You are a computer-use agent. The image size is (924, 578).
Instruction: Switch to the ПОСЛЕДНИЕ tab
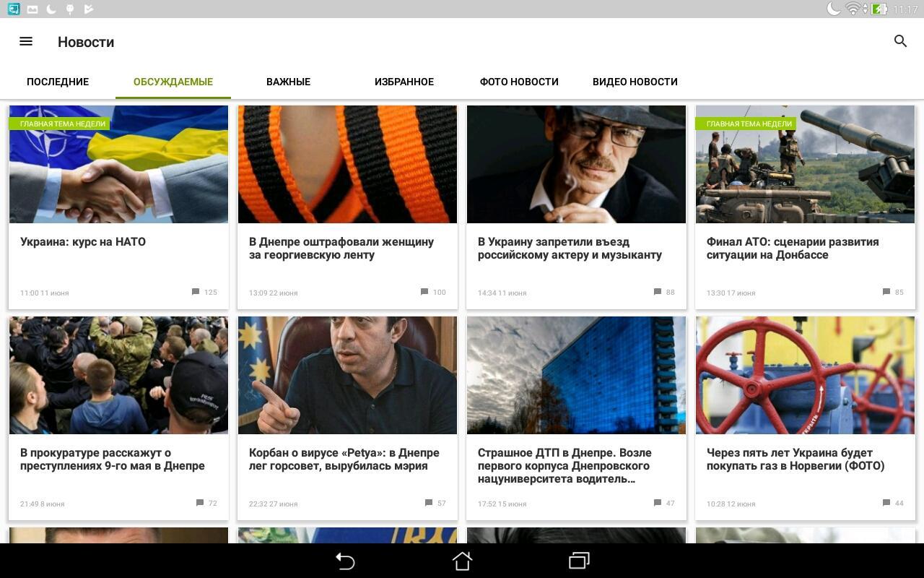(x=58, y=82)
